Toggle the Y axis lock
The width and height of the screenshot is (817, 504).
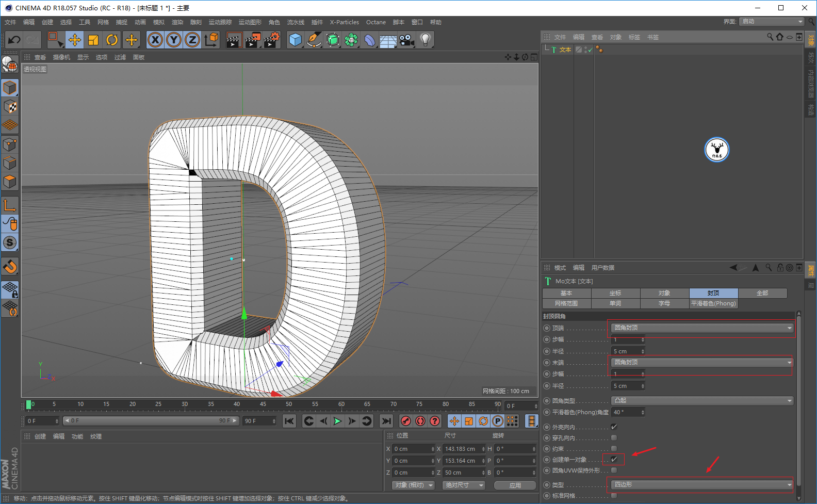[x=174, y=40]
